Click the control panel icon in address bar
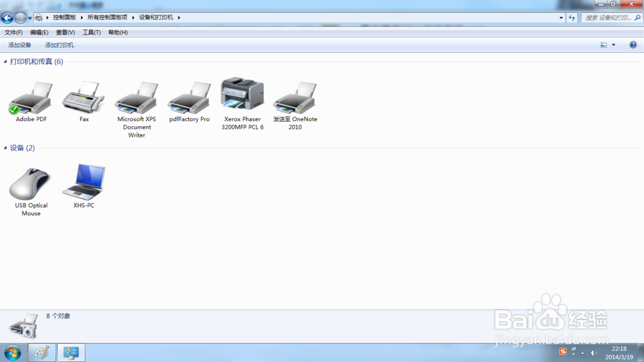644x362 pixels. [x=39, y=17]
